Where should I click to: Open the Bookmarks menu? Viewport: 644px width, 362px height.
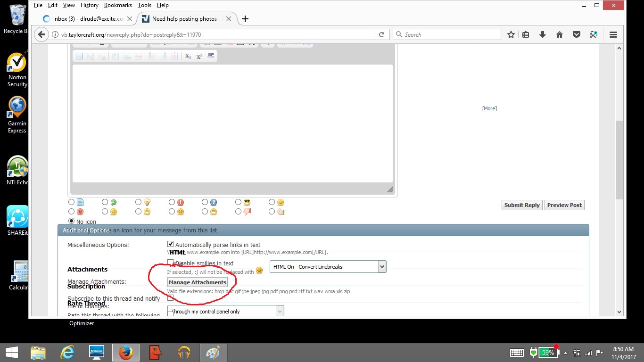tap(118, 5)
